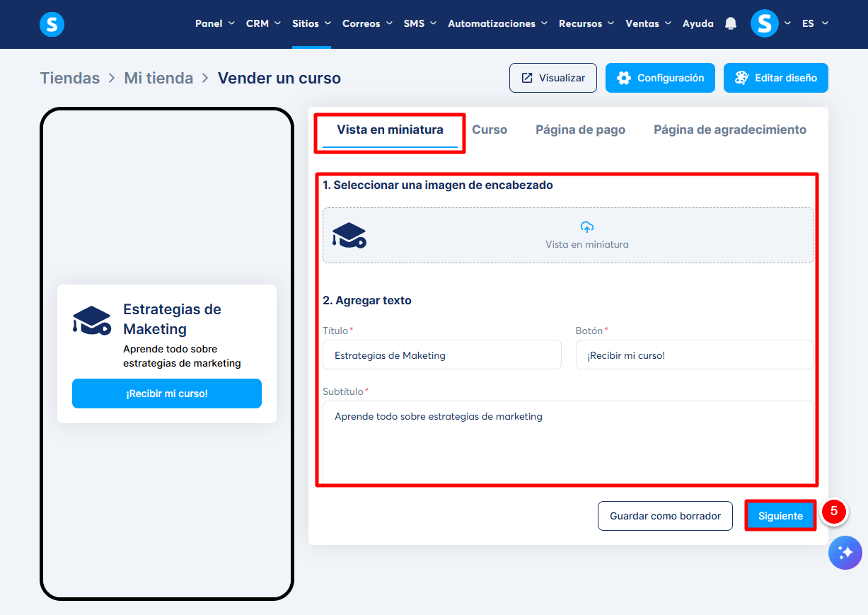The height and width of the screenshot is (615, 868).
Task: Expand the Sitios menu
Action: click(311, 23)
